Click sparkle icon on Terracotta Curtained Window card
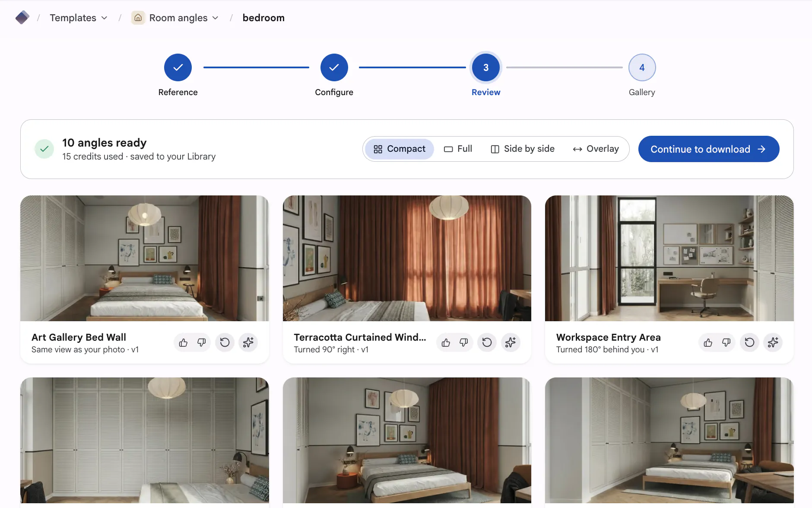The height and width of the screenshot is (508, 812). coord(511,342)
